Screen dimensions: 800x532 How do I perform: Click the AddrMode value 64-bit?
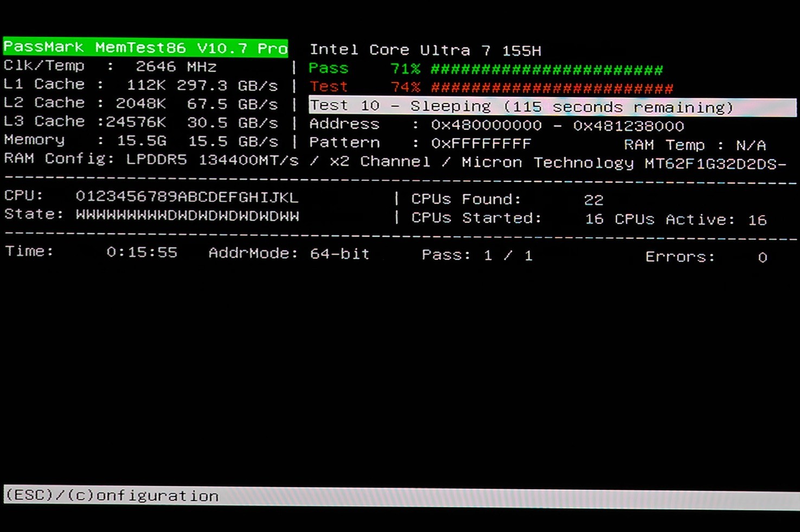(340, 254)
